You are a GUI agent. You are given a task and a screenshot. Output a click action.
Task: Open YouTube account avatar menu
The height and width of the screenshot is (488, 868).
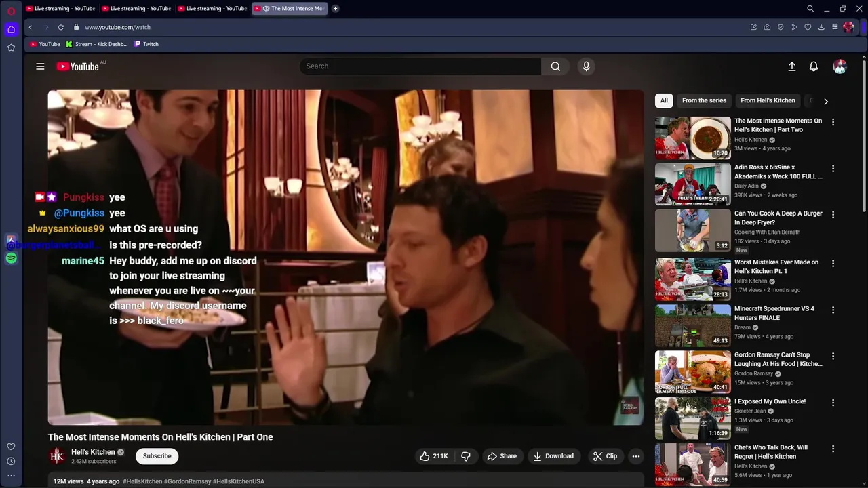[840, 66]
